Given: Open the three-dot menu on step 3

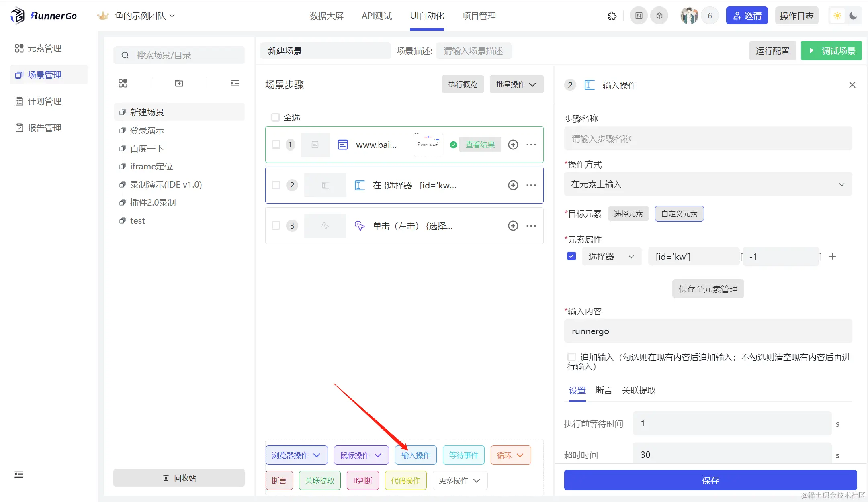Looking at the screenshot, I should [x=531, y=226].
